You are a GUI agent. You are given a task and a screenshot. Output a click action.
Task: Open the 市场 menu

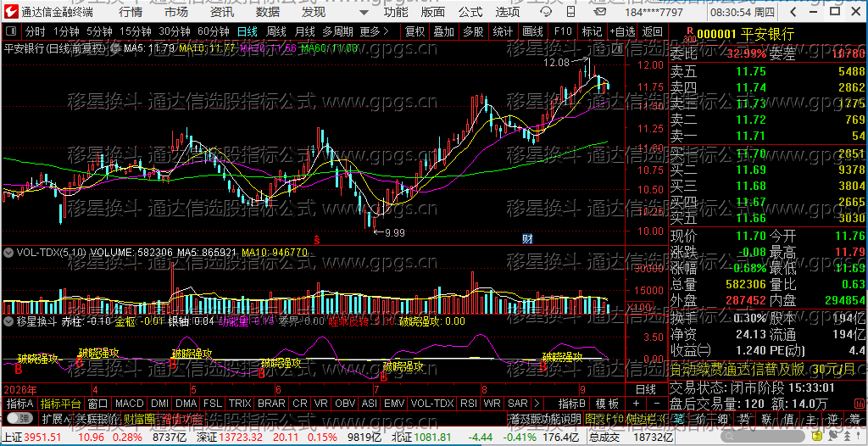176,12
